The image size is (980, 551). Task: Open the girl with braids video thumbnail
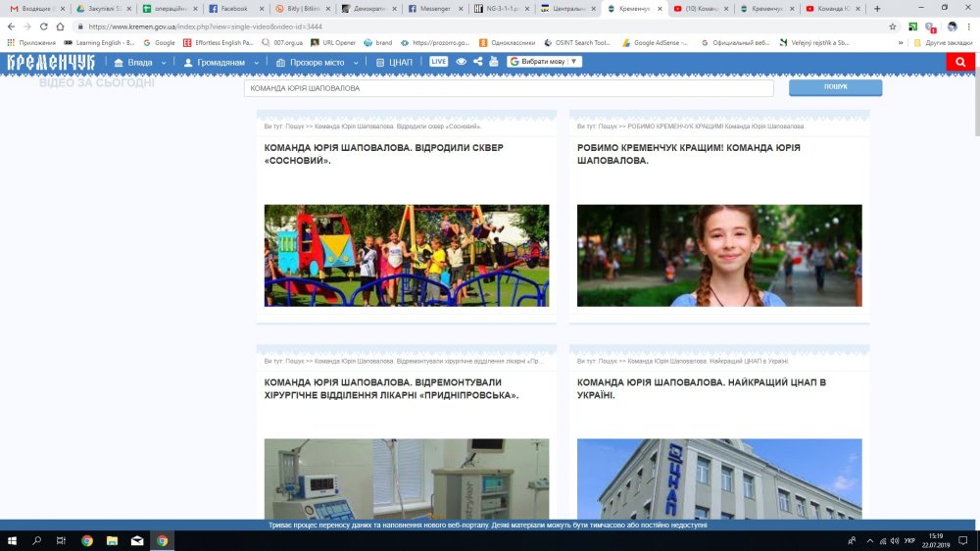[x=719, y=255]
